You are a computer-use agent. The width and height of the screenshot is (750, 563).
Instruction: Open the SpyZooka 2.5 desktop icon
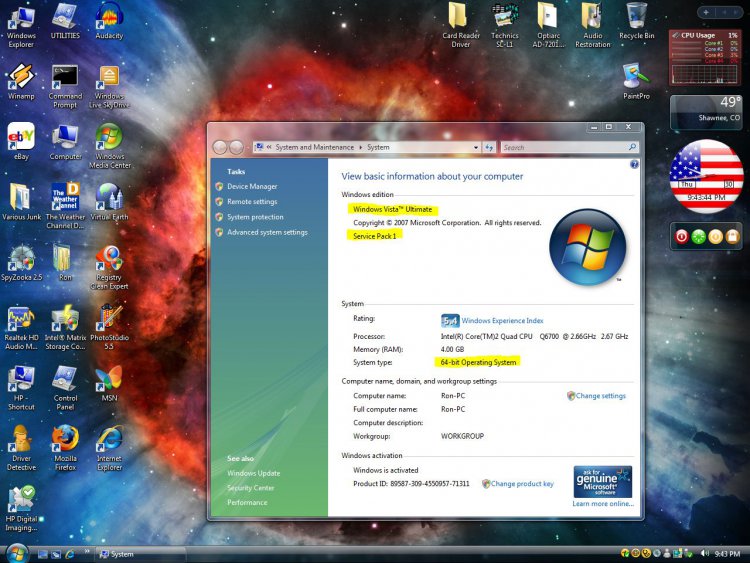click(x=21, y=263)
